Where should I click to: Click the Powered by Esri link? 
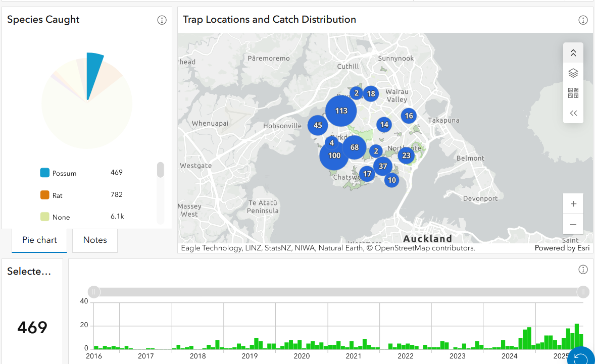pyautogui.click(x=562, y=248)
